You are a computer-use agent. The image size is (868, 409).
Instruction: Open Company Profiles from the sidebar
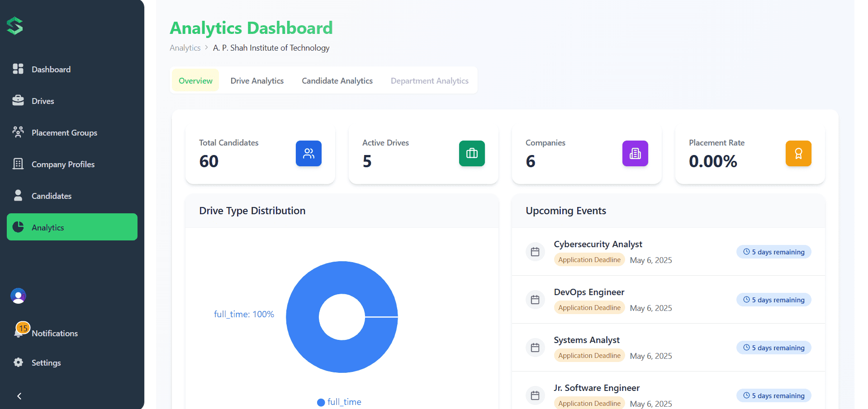tap(63, 165)
